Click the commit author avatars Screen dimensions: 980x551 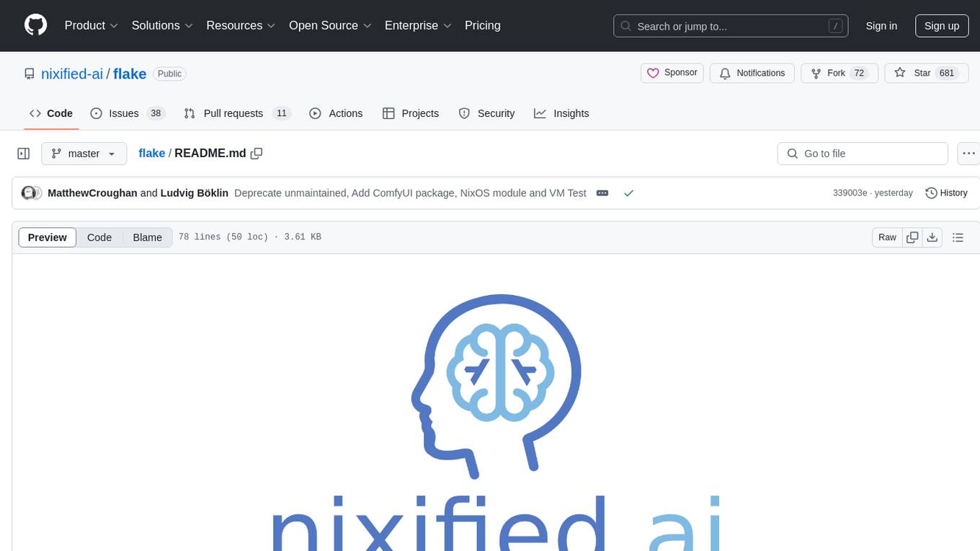click(30, 193)
